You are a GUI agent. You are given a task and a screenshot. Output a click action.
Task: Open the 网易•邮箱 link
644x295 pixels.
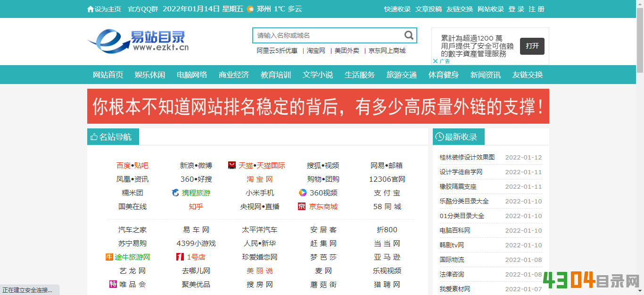click(387, 165)
